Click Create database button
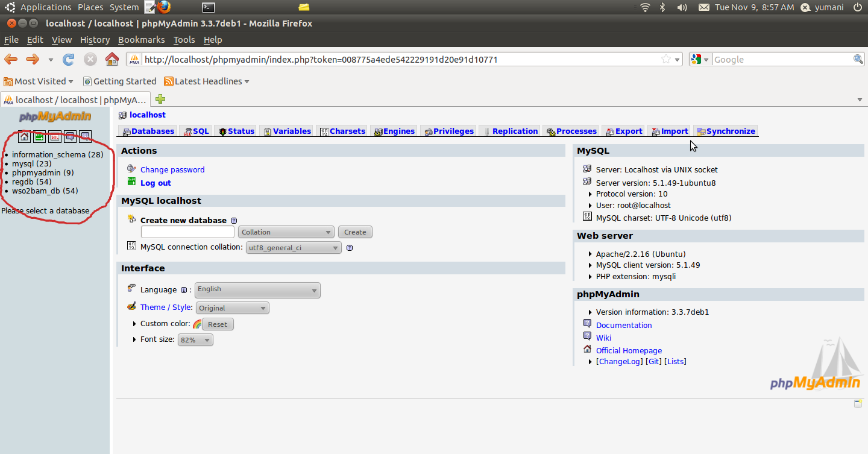This screenshot has width=868, height=454. pyautogui.click(x=355, y=232)
